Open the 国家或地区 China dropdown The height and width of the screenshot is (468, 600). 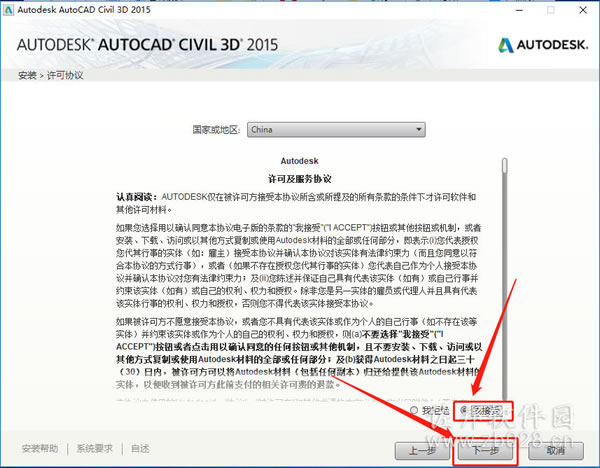tap(336, 130)
